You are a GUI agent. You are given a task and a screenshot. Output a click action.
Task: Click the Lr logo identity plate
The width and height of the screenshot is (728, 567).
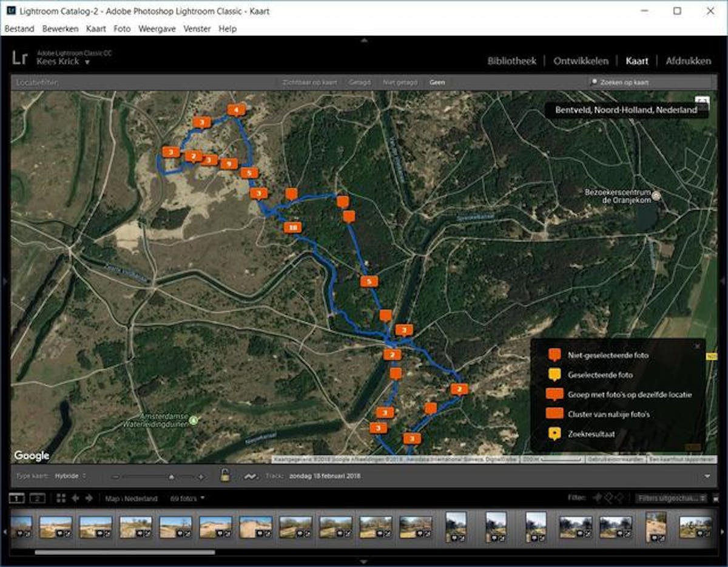(x=20, y=58)
